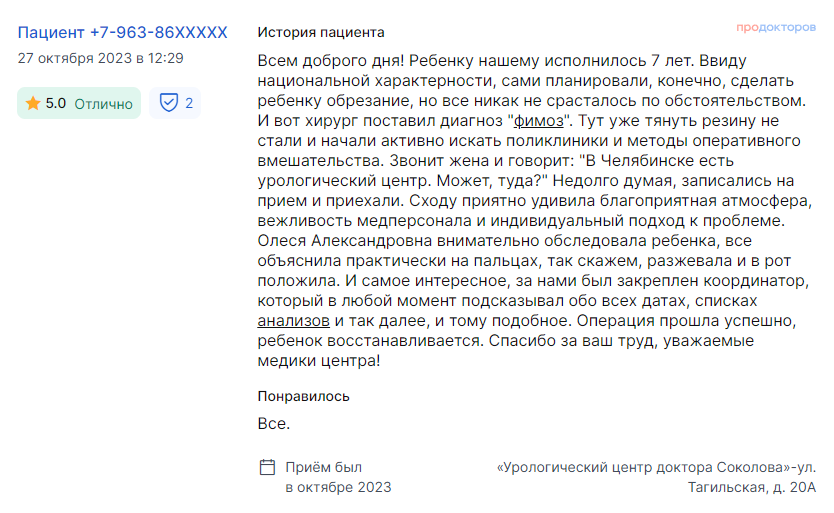Click the 5.0 score number
The height and width of the screenshot is (513, 834).
tap(56, 103)
